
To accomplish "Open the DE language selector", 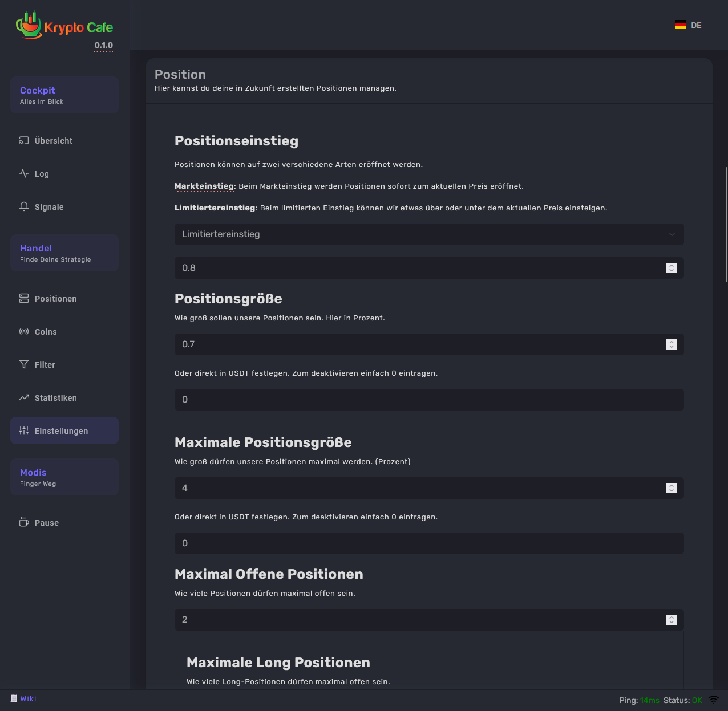I will pyautogui.click(x=688, y=25).
